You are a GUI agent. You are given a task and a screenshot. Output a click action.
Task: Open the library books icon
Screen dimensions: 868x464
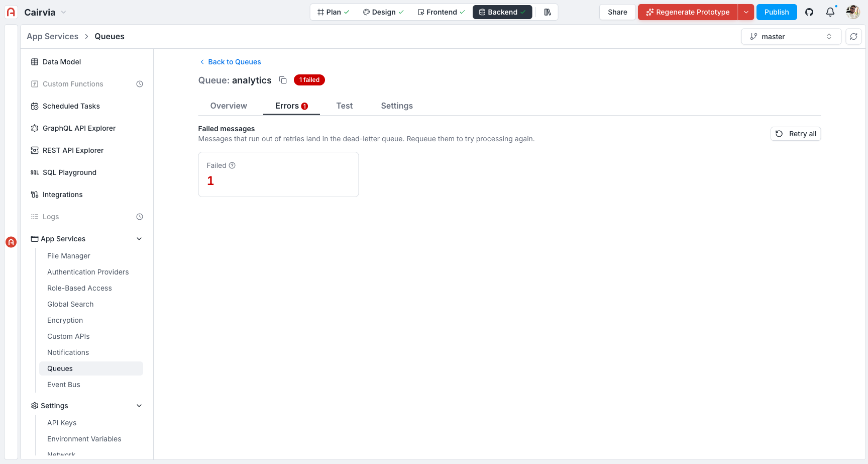(x=548, y=12)
